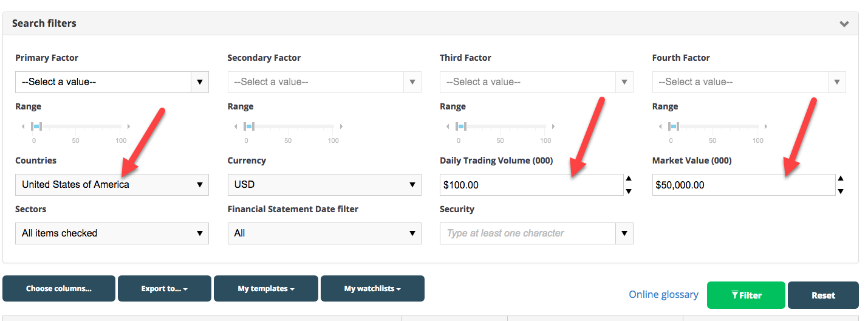Open the My templates menu
The width and height of the screenshot is (868, 321).
[x=266, y=289]
